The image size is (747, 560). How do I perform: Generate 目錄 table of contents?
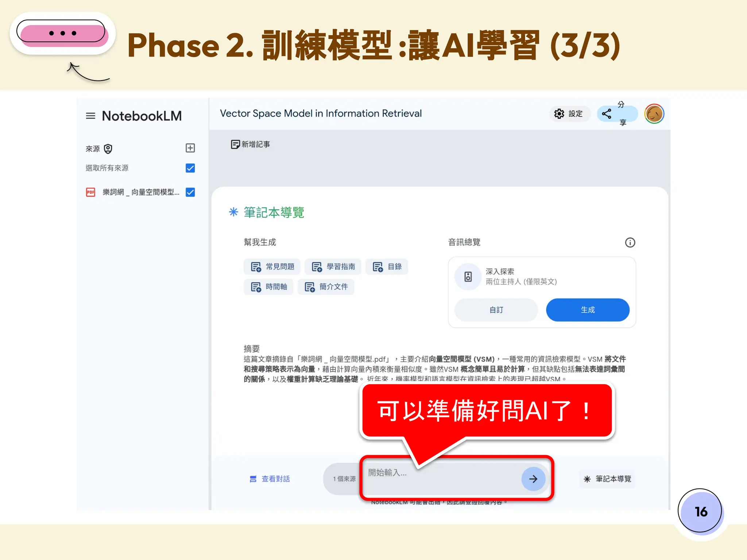(x=387, y=267)
